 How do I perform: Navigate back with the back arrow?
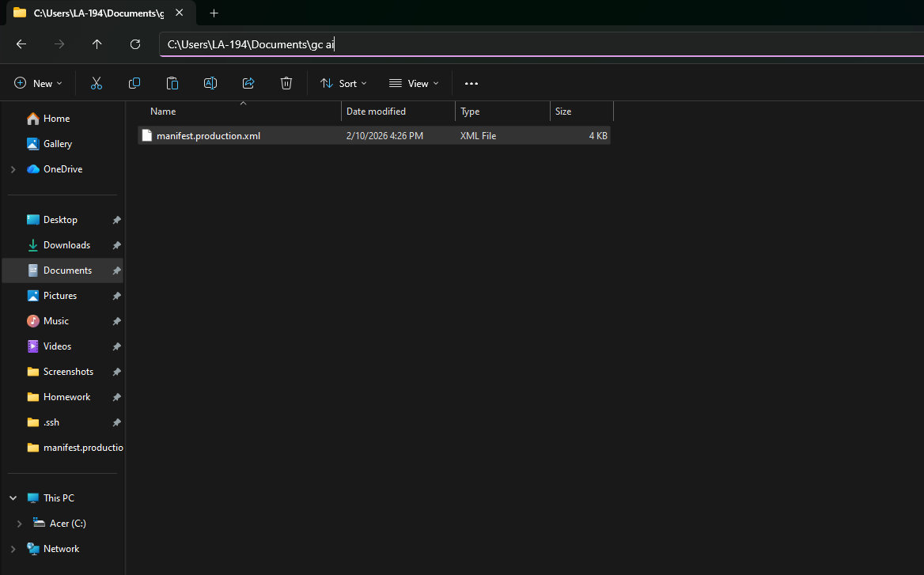(21, 44)
